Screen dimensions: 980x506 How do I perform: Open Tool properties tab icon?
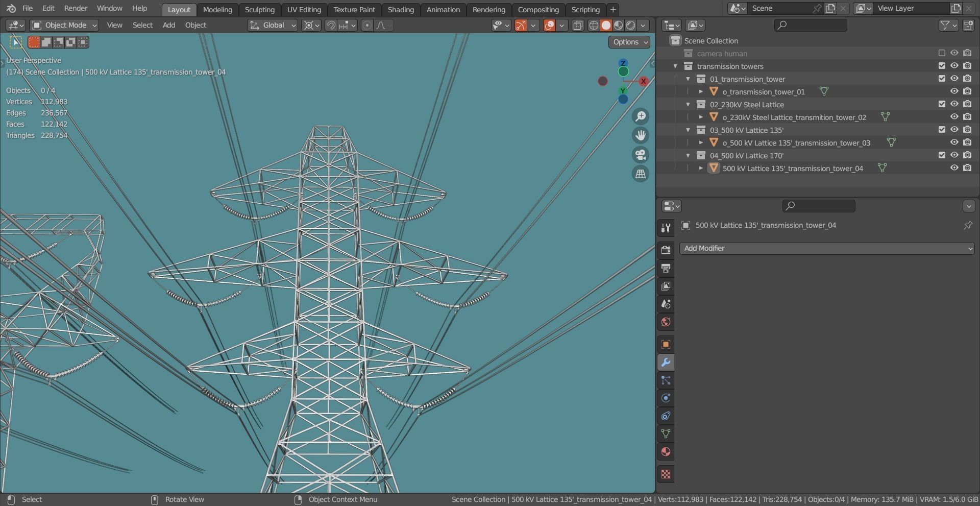pyautogui.click(x=666, y=228)
